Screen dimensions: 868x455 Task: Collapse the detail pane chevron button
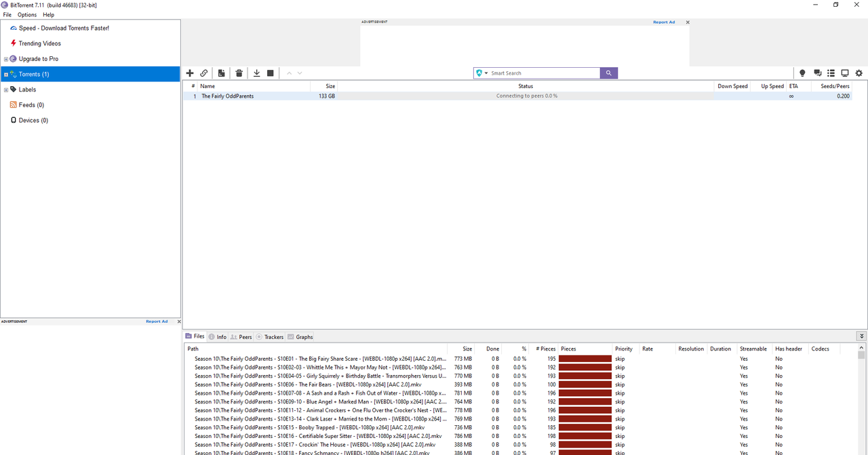click(x=861, y=336)
